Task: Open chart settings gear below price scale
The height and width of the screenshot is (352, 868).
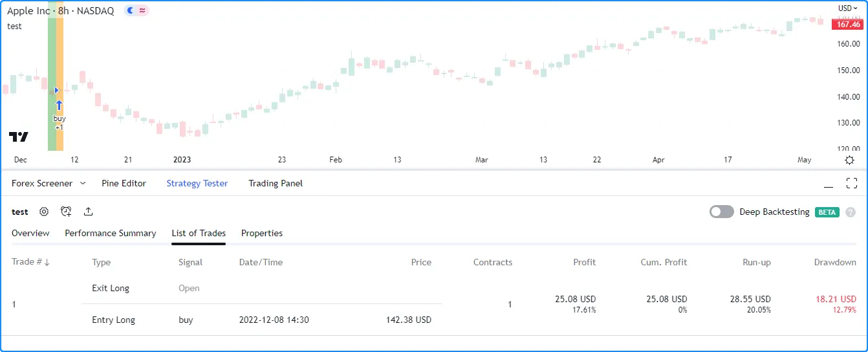Action: [849, 160]
